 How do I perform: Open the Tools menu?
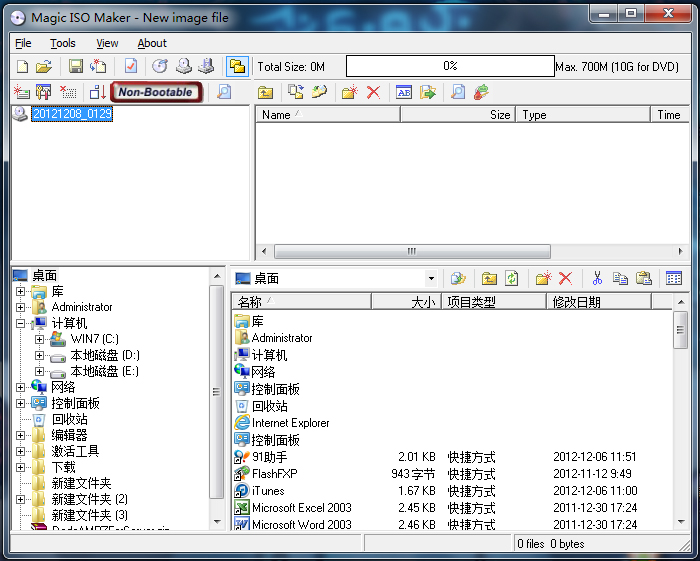coord(62,43)
